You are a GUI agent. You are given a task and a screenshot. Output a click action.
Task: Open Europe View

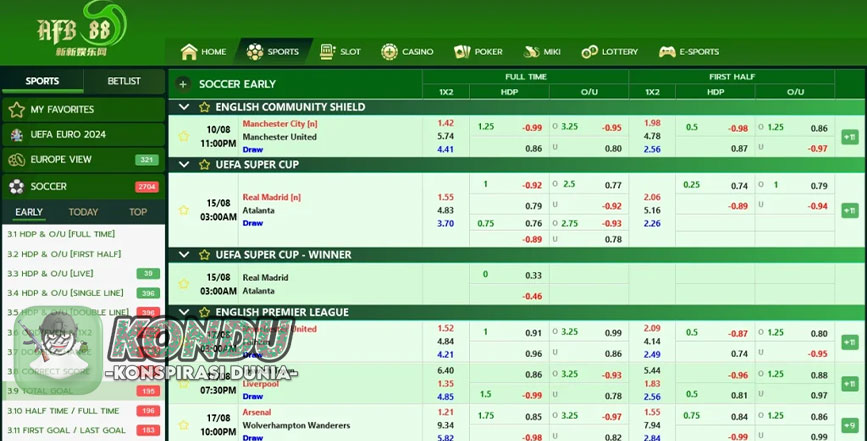click(x=83, y=160)
